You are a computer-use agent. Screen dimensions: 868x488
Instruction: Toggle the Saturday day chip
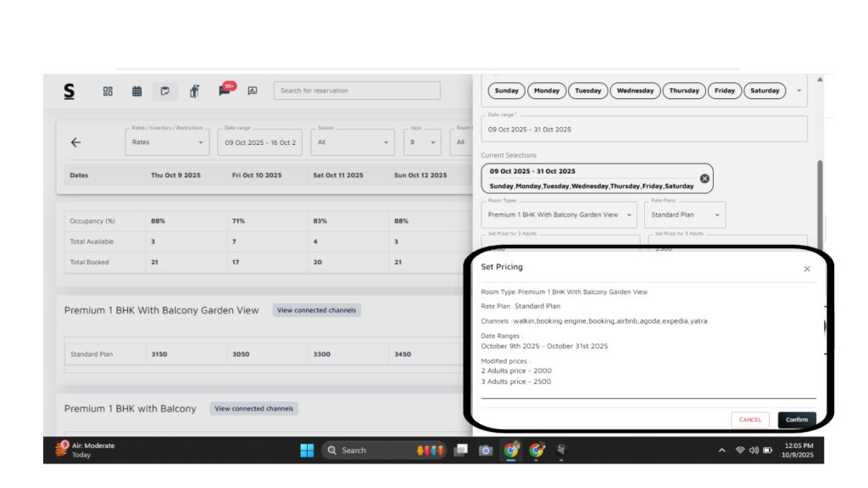pos(764,91)
